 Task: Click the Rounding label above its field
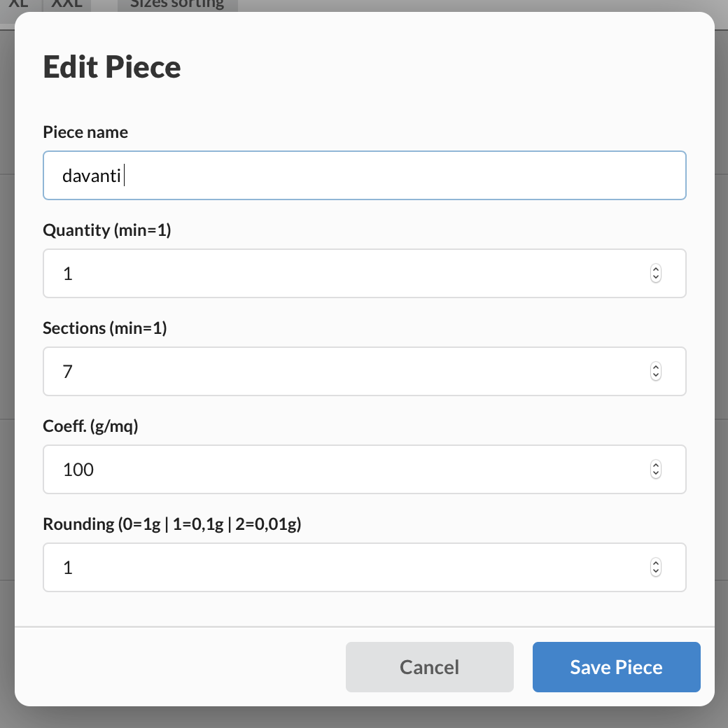click(171, 524)
